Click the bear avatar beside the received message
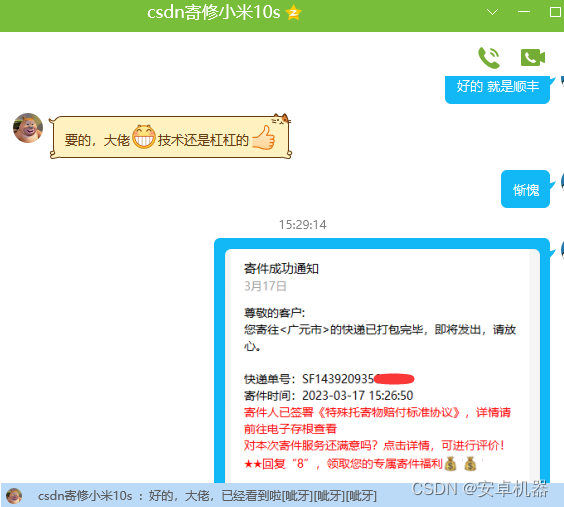 [28, 128]
